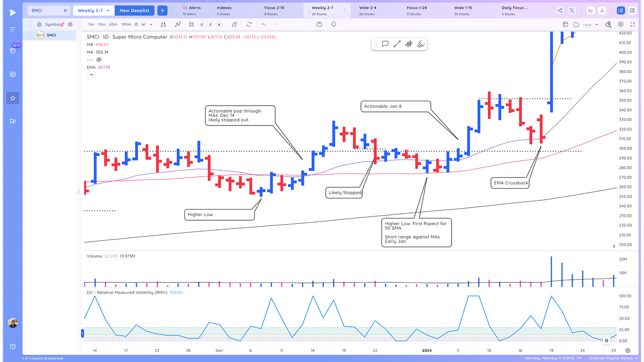Select the SMCI row in the watchlist
Screen dimensions: 644x362
pyautogui.click(x=50, y=35)
